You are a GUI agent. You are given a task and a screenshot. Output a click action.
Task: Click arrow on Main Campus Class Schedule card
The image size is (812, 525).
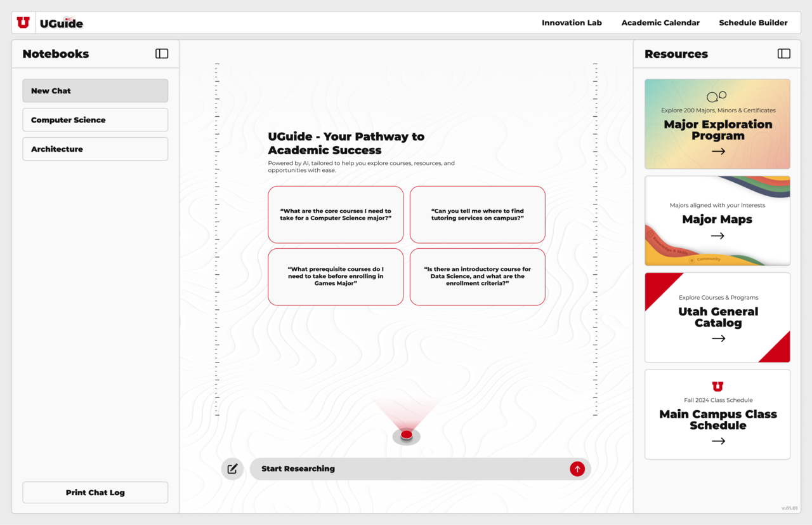718,441
